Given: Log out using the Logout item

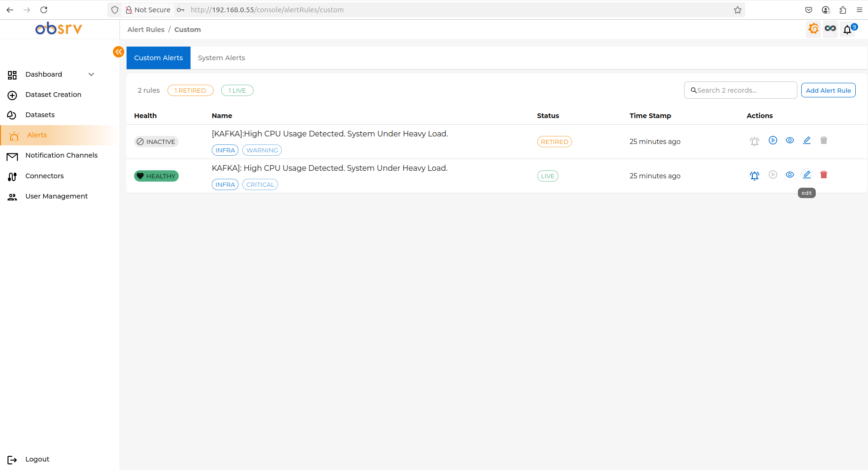Looking at the screenshot, I should click(x=37, y=459).
